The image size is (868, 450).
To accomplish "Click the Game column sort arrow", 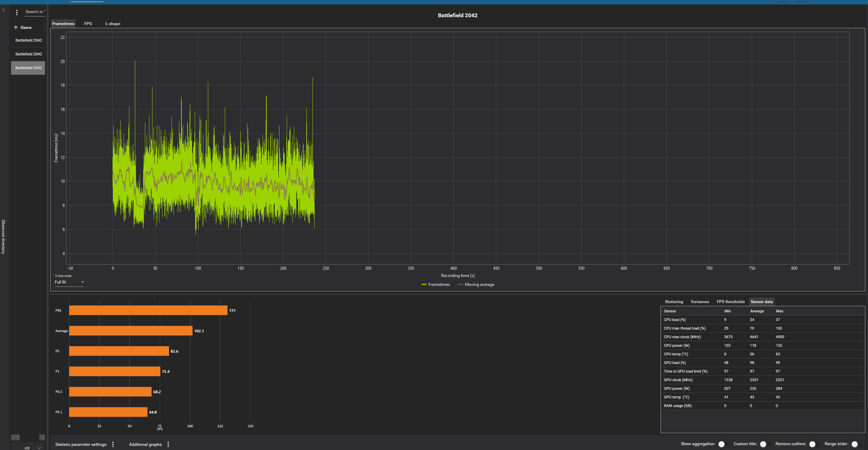I will tap(16, 28).
